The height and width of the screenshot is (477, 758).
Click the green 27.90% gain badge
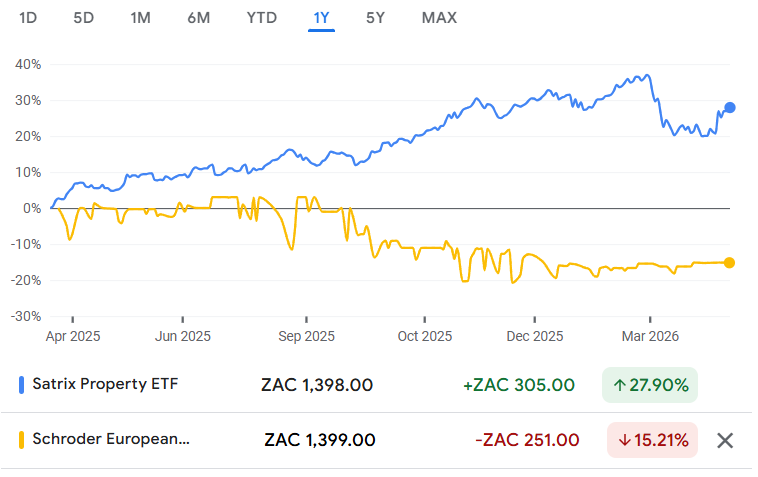coord(649,385)
